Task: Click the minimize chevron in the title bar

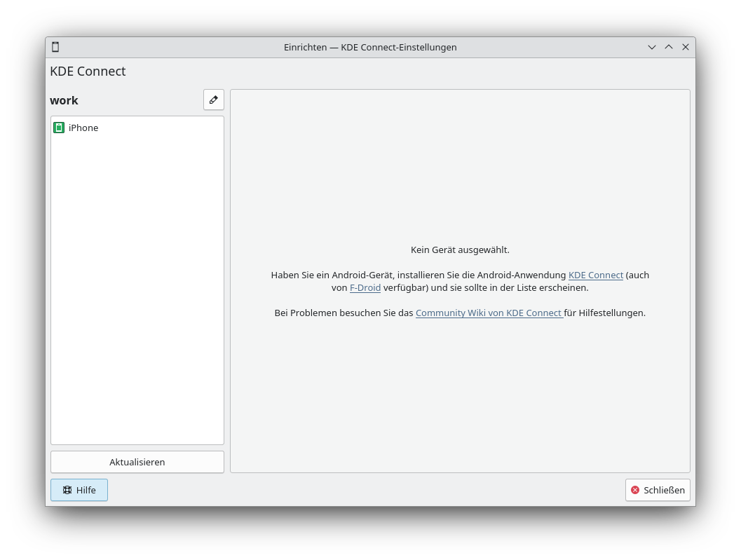Action: coord(651,47)
